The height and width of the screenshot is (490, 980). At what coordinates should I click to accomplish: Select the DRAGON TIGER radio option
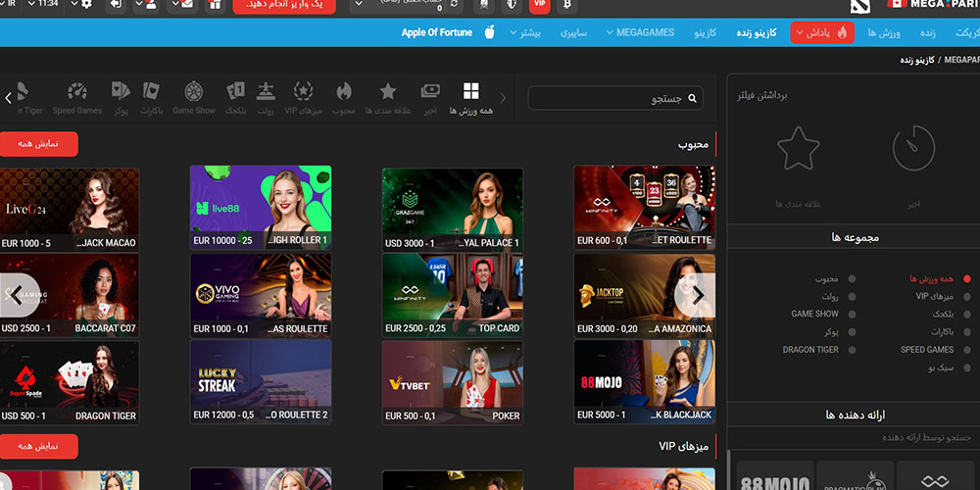[x=852, y=350]
